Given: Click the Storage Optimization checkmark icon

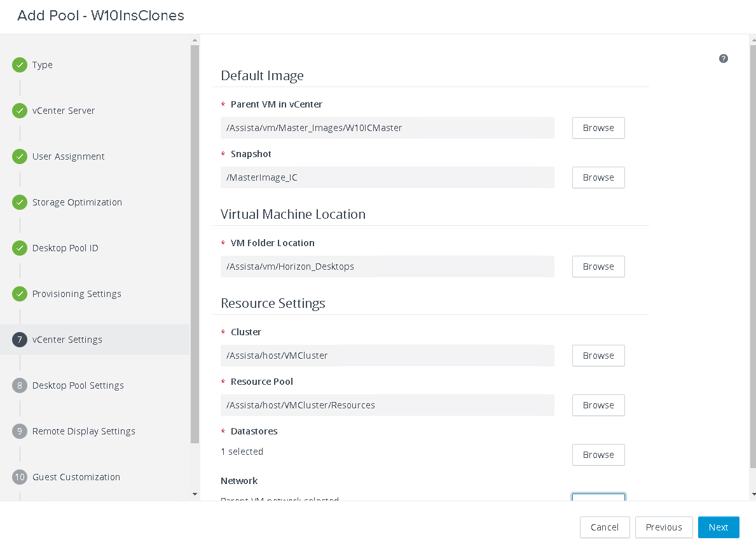Looking at the screenshot, I should click(20, 202).
